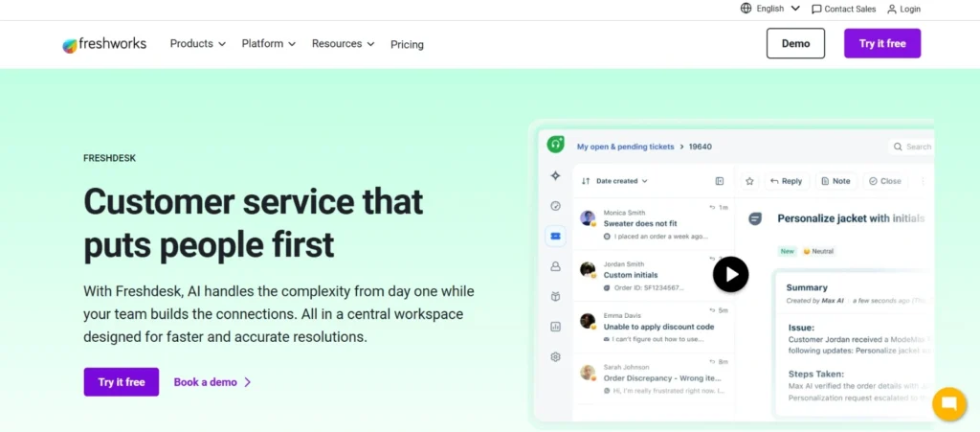Expand the Platform menu
980x432 pixels.
(269, 44)
